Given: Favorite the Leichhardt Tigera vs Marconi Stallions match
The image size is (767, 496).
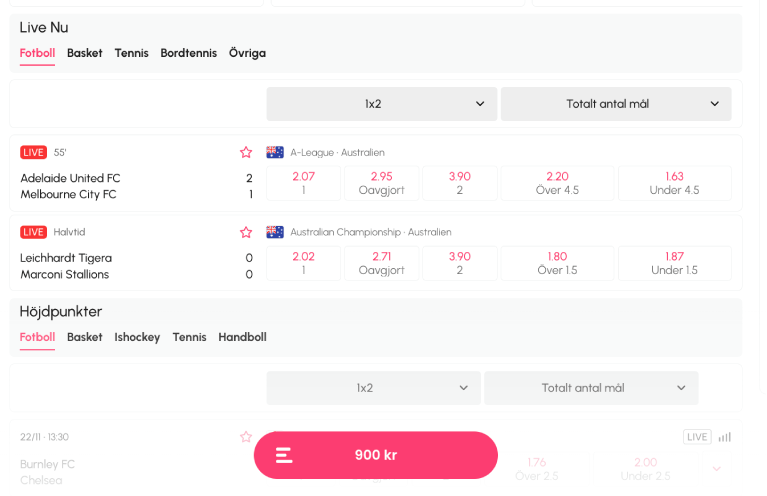Looking at the screenshot, I should [x=246, y=232].
